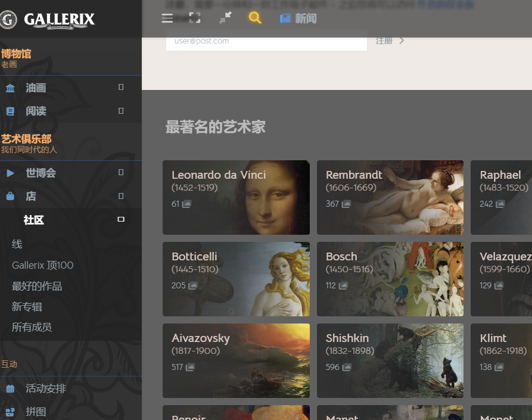The width and height of the screenshot is (532, 420).
Task: Click the news icon beside 新闻
Action: 285,18
